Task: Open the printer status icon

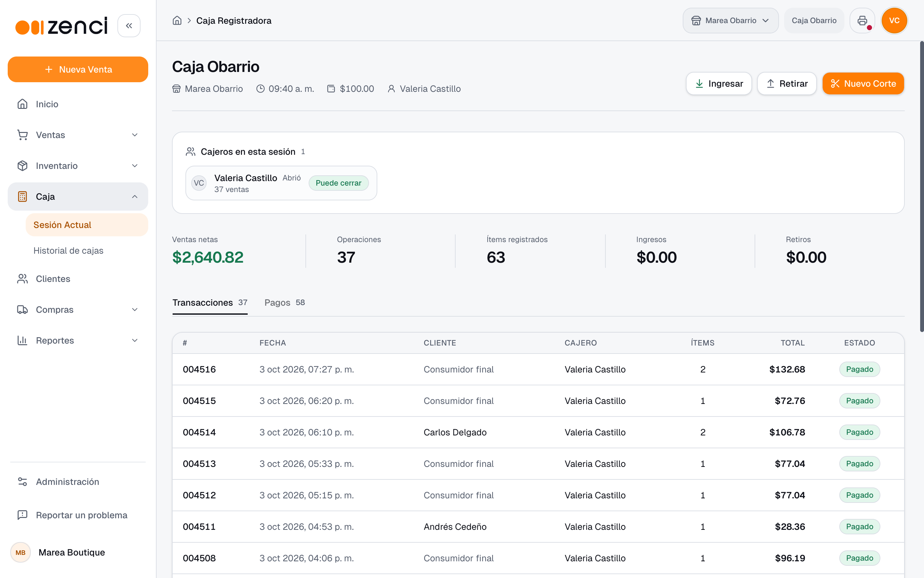Action: [862, 21]
